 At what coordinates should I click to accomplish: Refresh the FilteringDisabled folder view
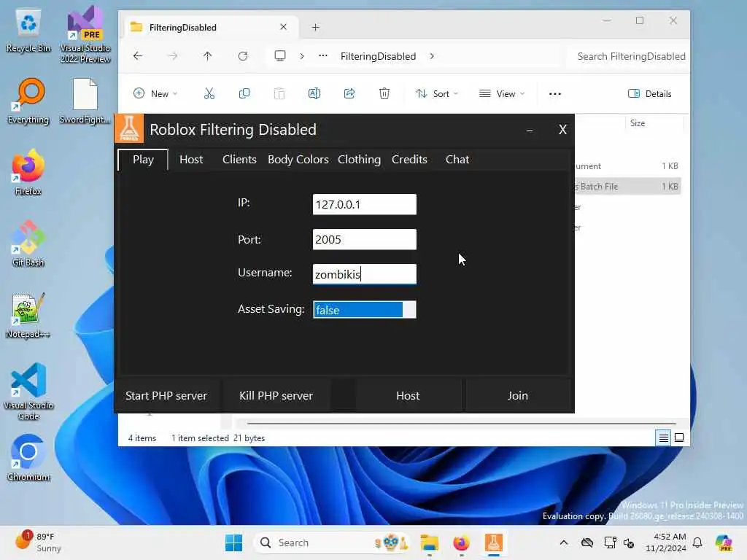point(243,56)
